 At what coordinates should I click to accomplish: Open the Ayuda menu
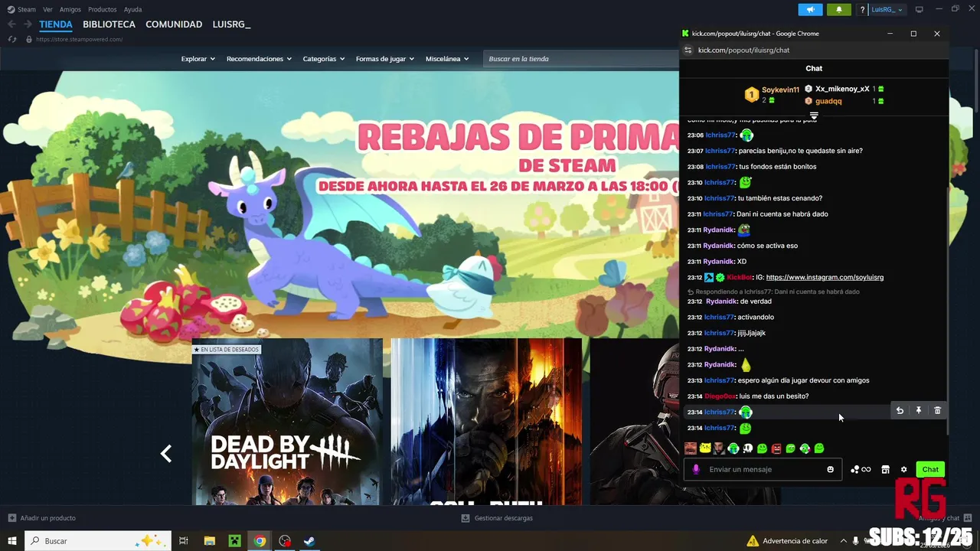pos(133,10)
